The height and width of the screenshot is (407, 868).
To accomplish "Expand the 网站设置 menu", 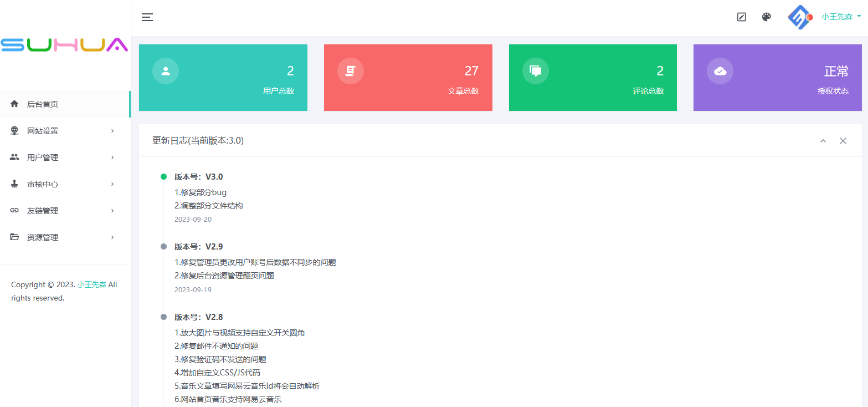I will 43,131.
